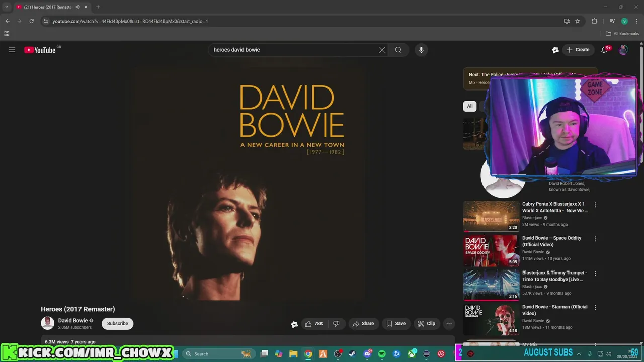
Task: Show hidden system tray icons chevron
Action: 579,354
